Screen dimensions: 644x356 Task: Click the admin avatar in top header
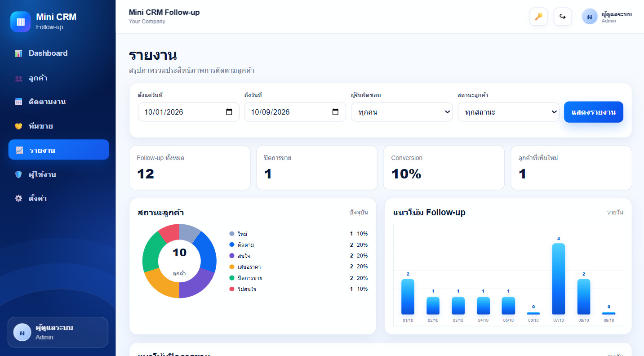590,17
